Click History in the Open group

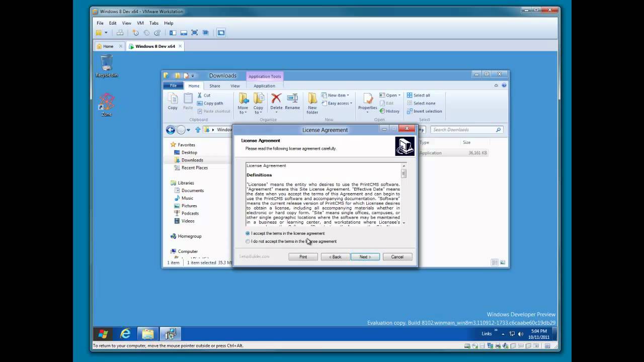(389, 111)
